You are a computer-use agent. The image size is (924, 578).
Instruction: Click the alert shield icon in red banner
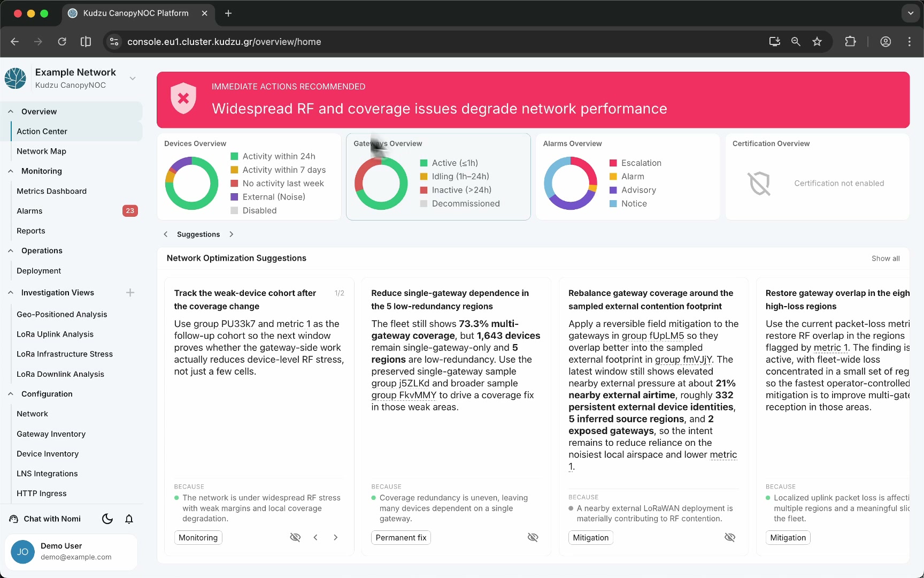click(183, 98)
